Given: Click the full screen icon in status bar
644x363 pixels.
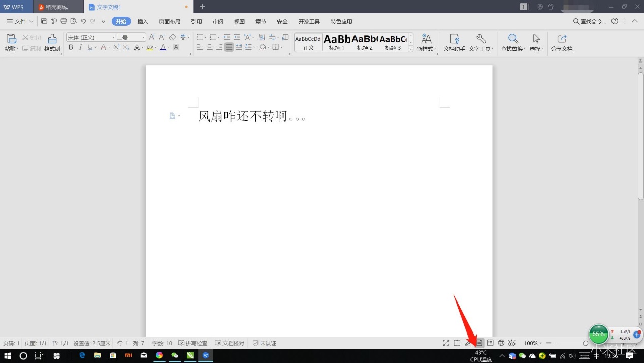Looking at the screenshot, I should tap(446, 343).
